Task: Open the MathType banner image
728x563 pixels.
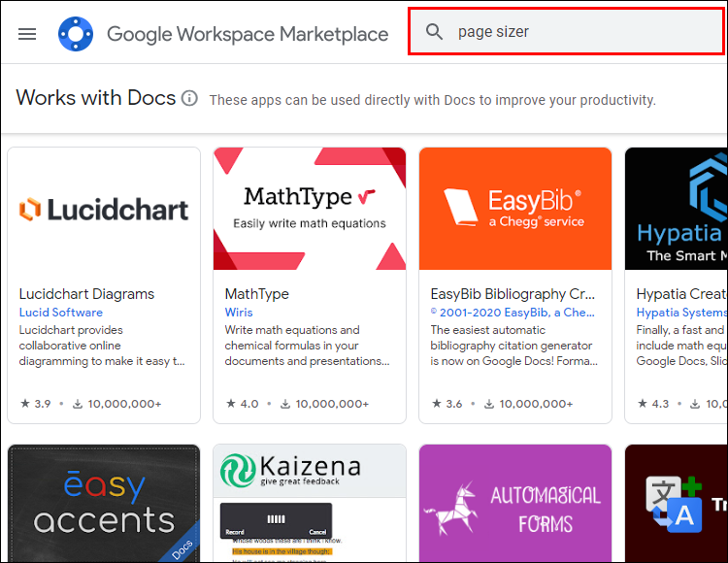Action: pos(310,209)
